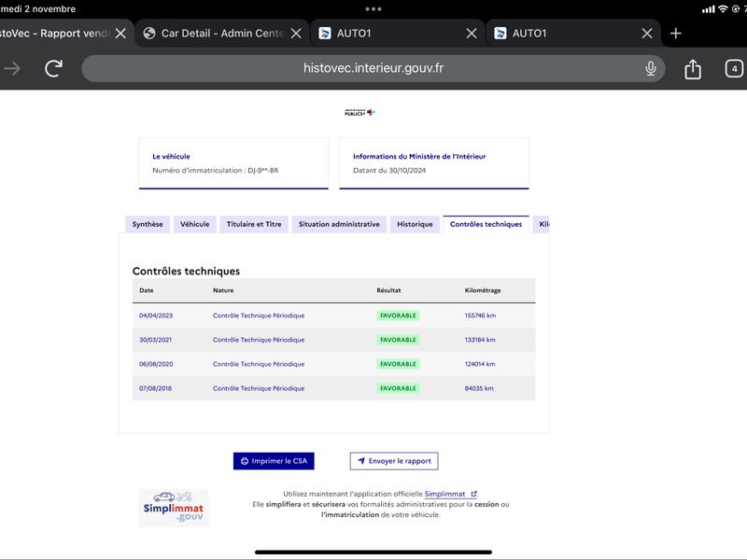Click FAVORABLE badge in the 30/03/2021 row
Viewport: 747px width, 560px height.
[398, 340]
